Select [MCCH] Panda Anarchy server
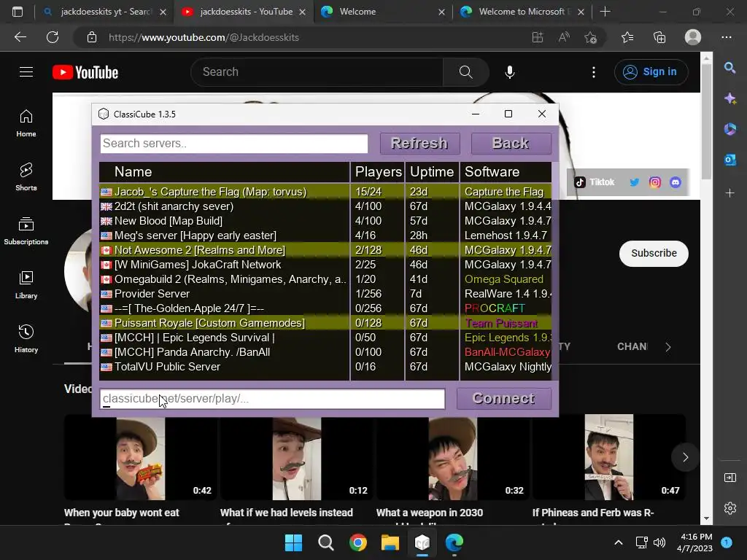The width and height of the screenshot is (747, 560). click(325, 352)
